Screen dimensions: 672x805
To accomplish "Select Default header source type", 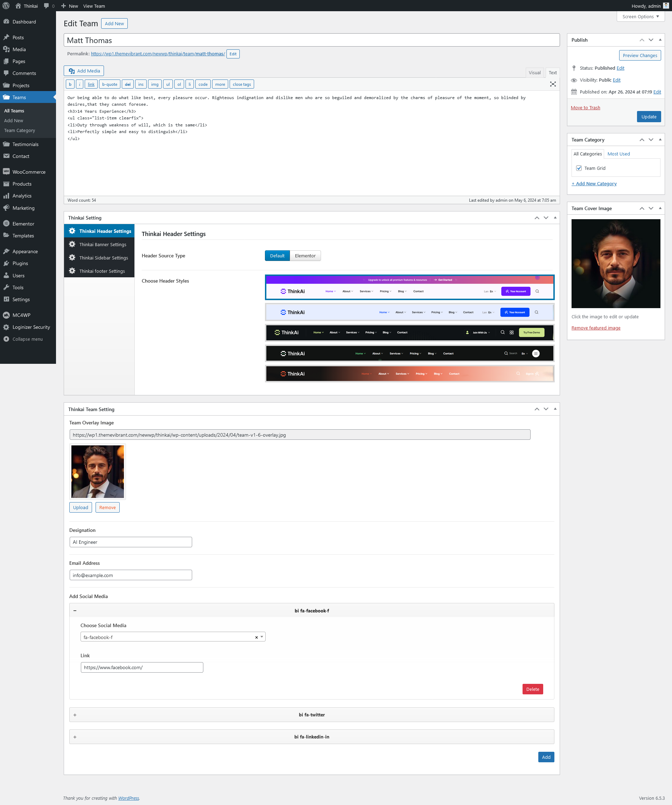I will pos(277,256).
